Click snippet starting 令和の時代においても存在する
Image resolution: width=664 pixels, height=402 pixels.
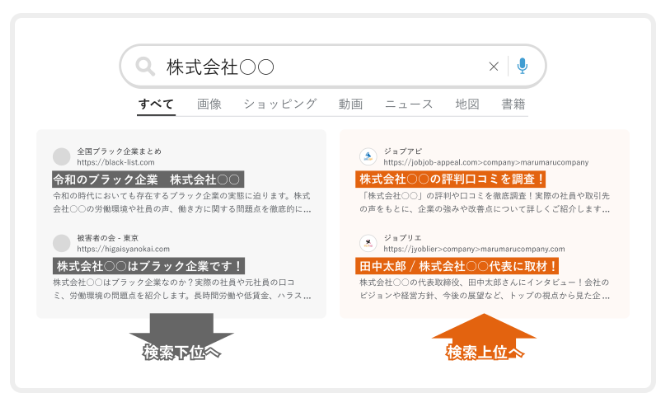pyautogui.click(x=182, y=202)
